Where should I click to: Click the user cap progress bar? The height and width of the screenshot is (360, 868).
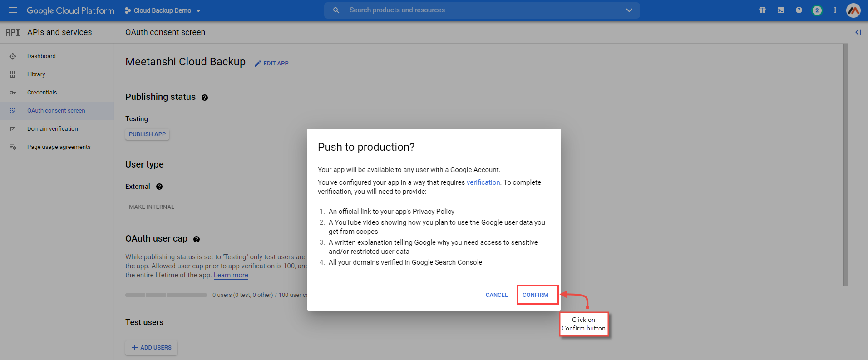click(x=166, y=295)
